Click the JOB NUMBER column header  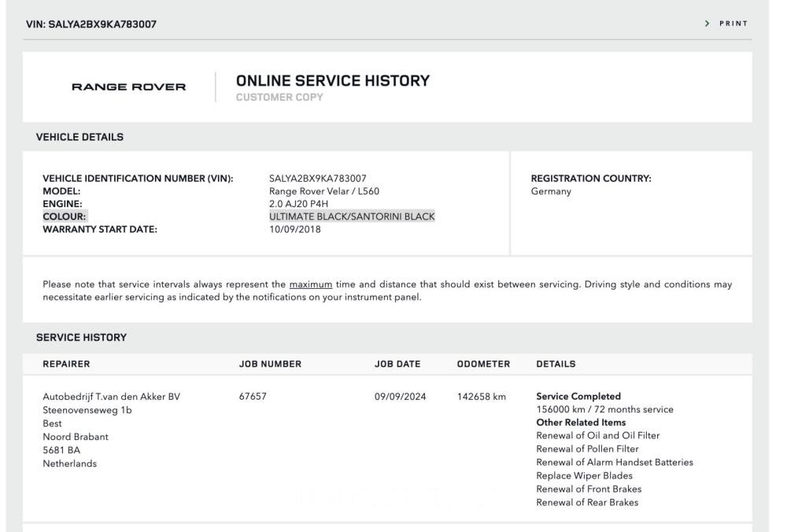pyautogui.click(x=270, y=364)
